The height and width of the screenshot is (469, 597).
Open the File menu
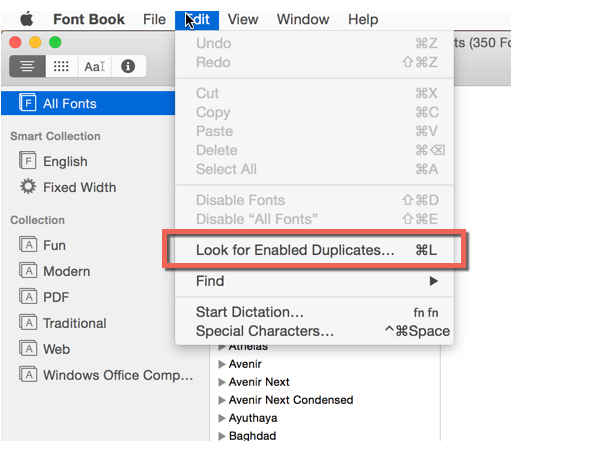(x=154, y=19)
